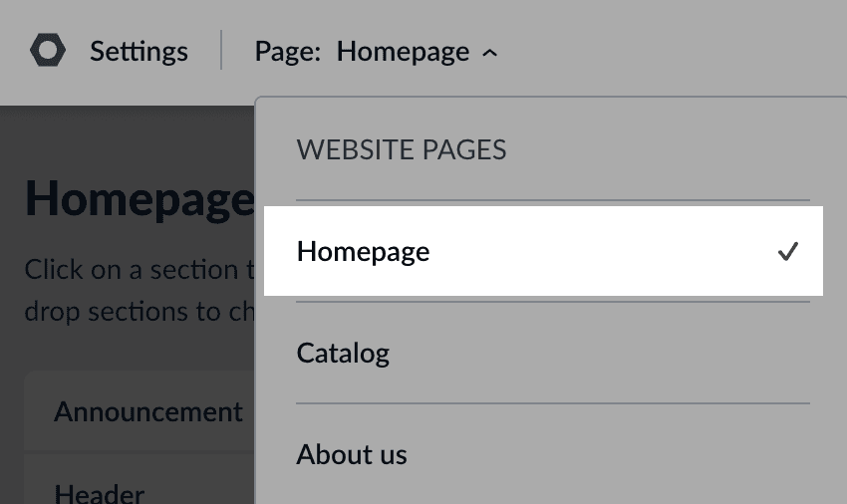This screenshot has height=504, width=847.
Task: Click the checkmark on the Homepage row
Action: pos(787,252)
